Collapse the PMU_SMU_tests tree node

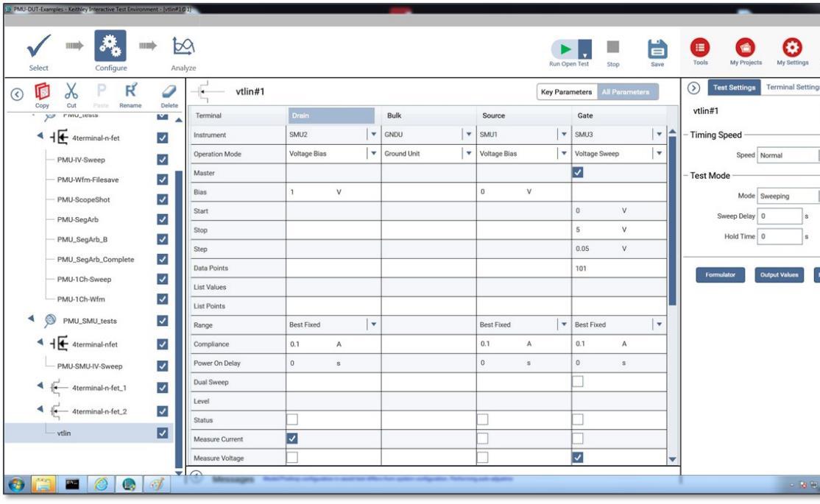[32, 318]
